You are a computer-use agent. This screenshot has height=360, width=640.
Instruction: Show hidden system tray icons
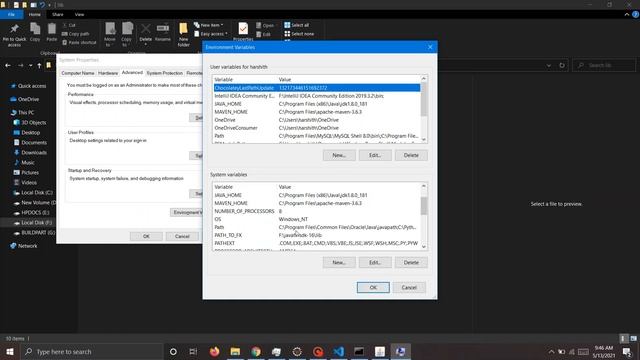point(551,351)
